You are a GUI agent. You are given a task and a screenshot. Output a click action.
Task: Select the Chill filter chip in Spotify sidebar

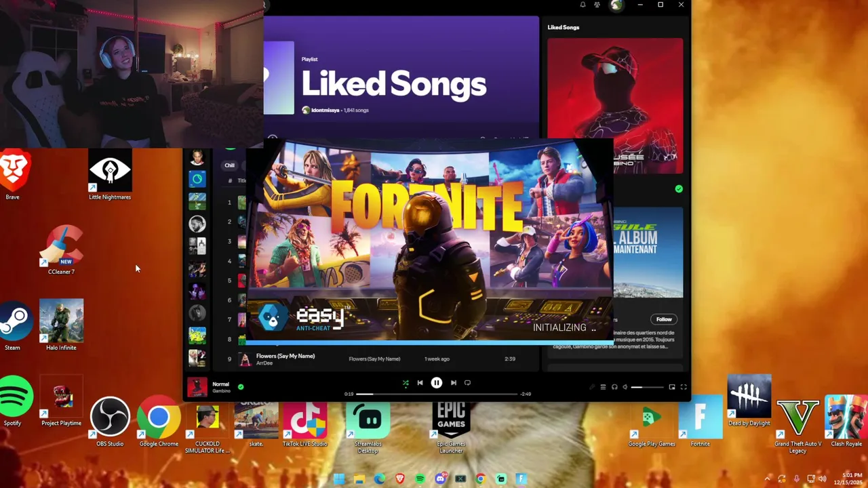pyautogui.click(x=230, y=165)
